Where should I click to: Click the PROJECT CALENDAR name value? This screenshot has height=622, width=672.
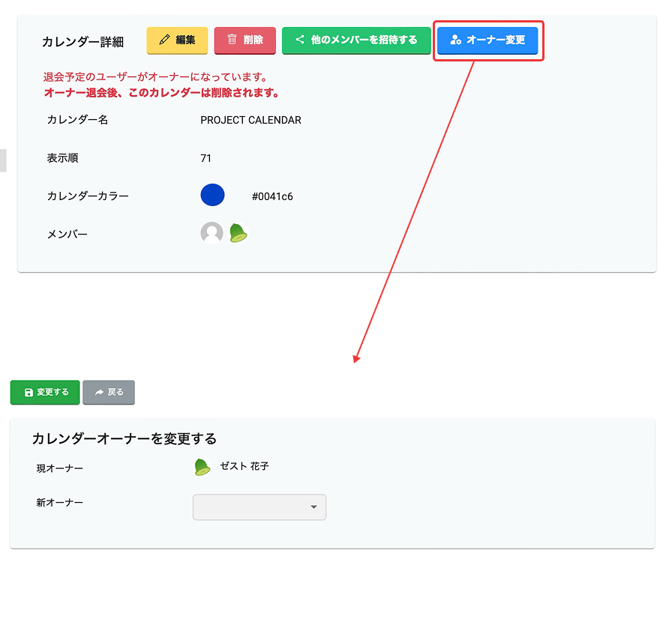(250, 120)
